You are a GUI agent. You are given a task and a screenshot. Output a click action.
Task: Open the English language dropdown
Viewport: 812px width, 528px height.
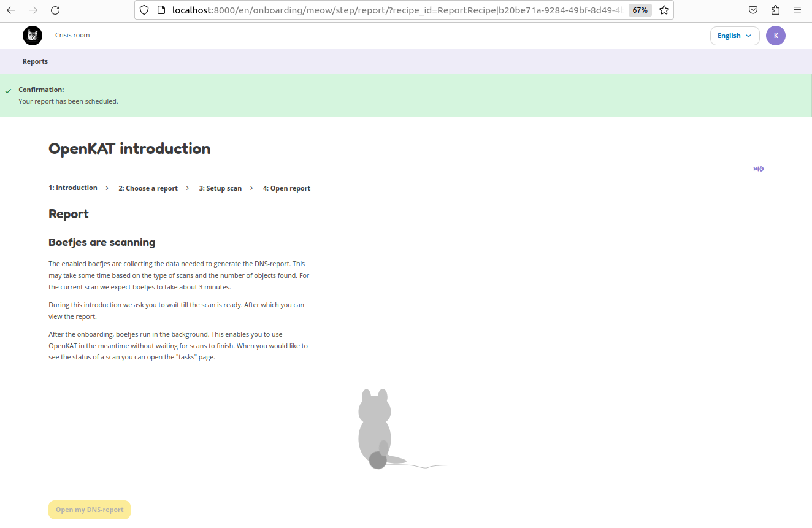click(x=735, y=36)
